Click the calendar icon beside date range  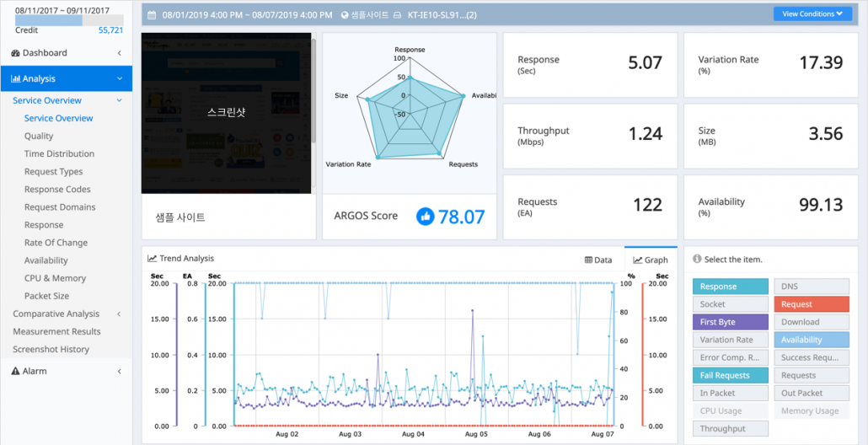pyautogui.click(x=150, y=15)
